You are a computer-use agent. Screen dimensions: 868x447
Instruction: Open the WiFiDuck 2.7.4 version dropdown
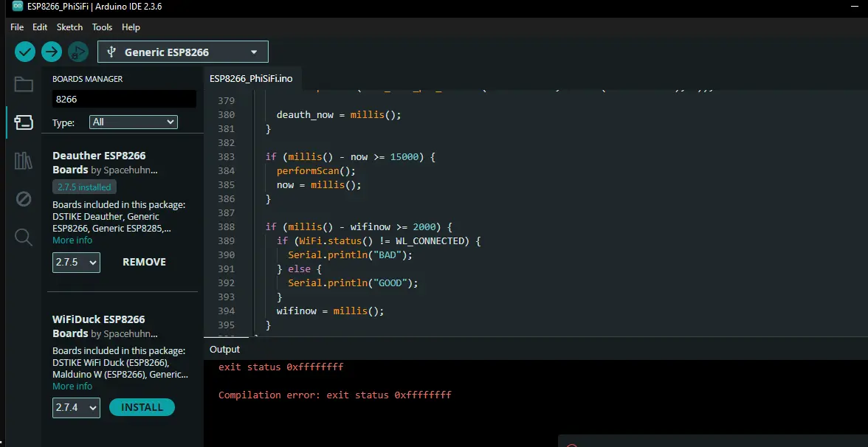point(77,408)
